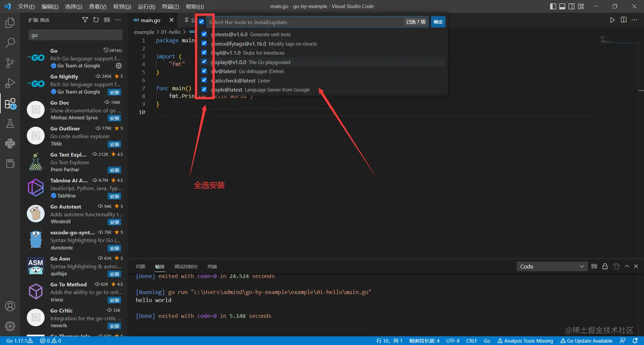Toggle the select-all tools checkbox
644x345 pixels.
tap(201, 22)
